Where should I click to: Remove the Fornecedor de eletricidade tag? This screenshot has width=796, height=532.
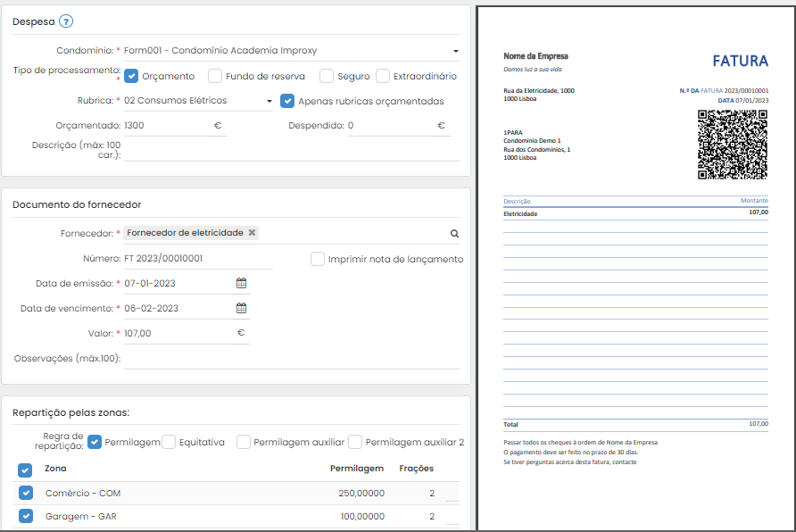[x=252, y=232]
